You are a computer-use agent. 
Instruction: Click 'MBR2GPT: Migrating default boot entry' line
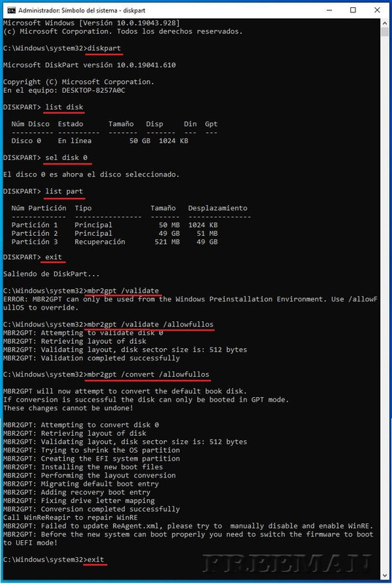click(81, 484)
